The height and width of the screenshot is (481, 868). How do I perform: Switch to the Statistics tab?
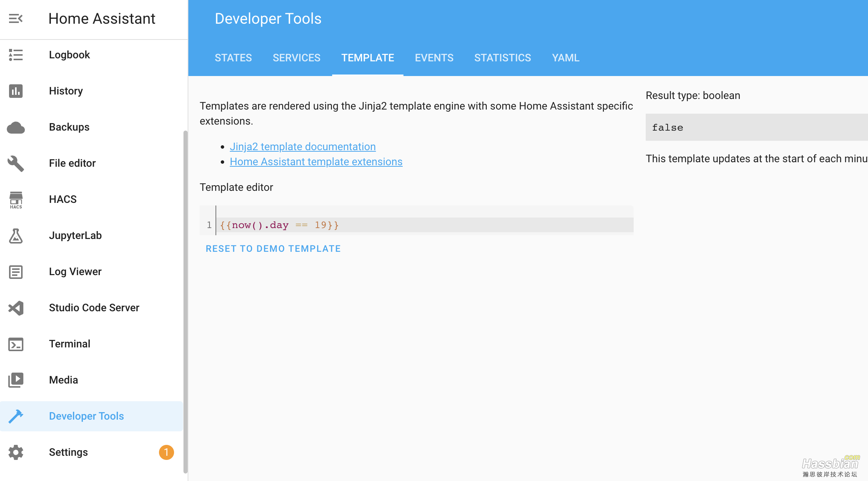(x=503, y=58)
